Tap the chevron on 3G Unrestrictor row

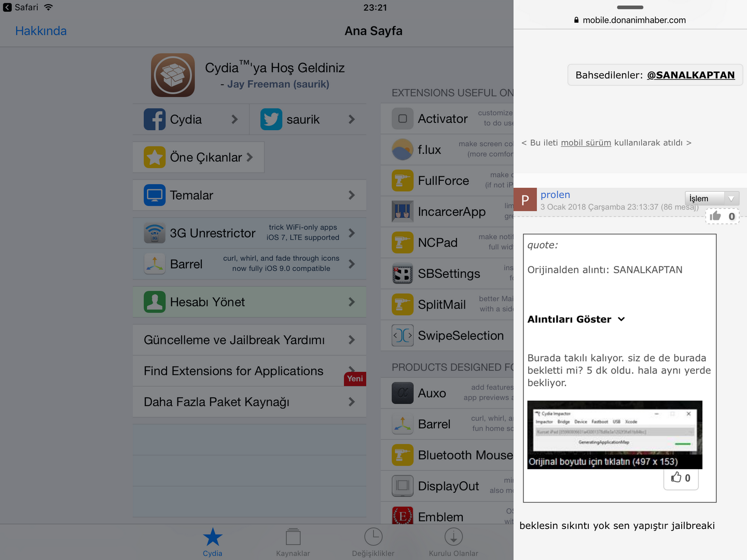352,233
